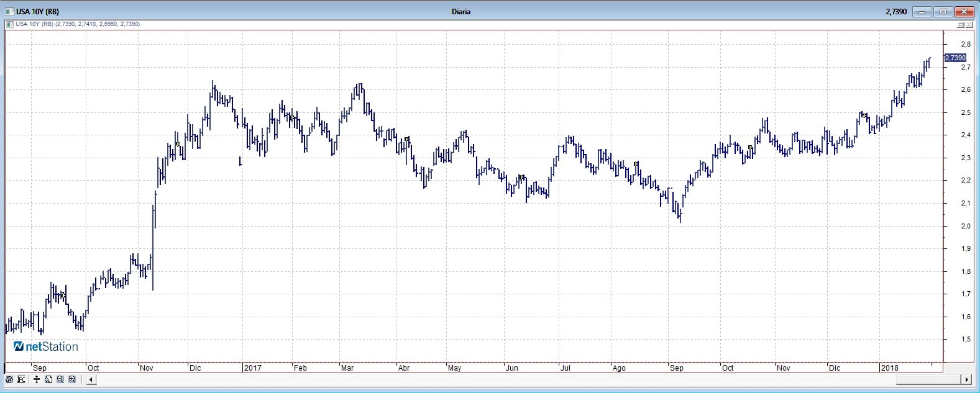Click the highlighted 2,7390 price marker
Screen dimensions: 980x393
click(955, 58)
